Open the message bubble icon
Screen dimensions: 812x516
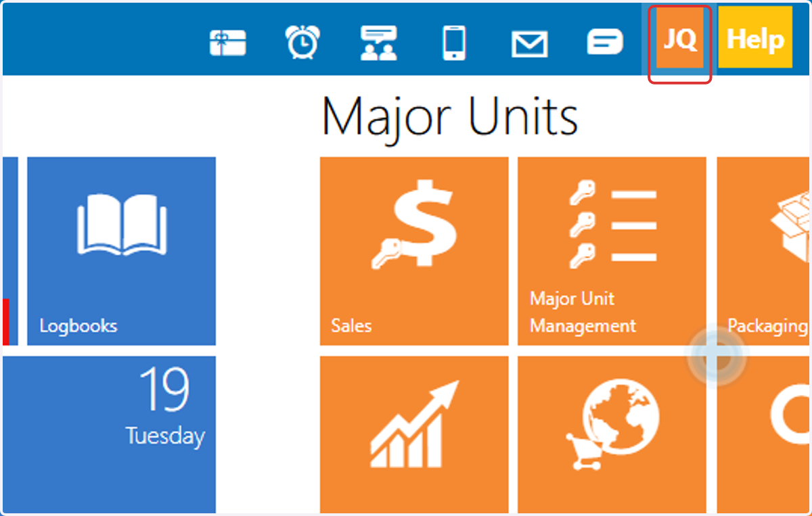604,43
